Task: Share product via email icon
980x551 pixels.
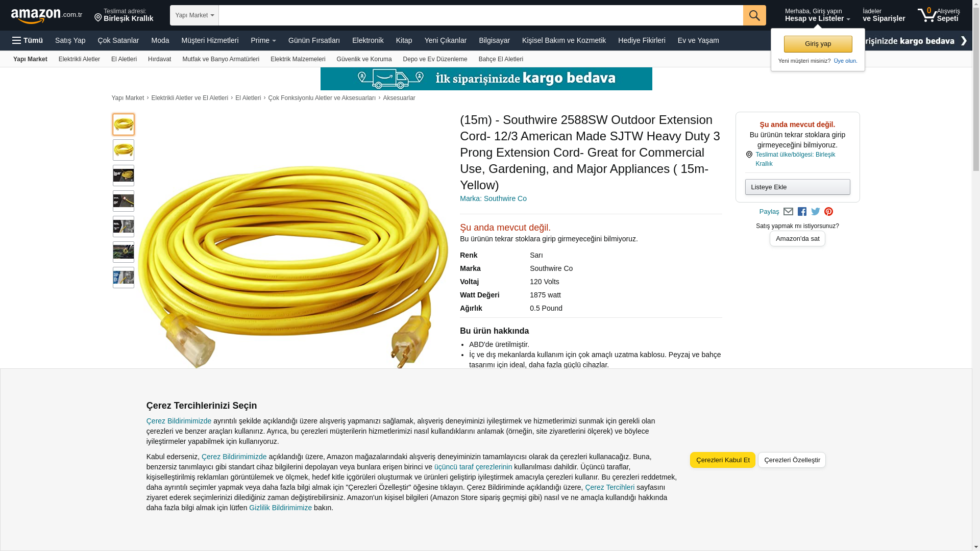Action: [x=788, y=212]
